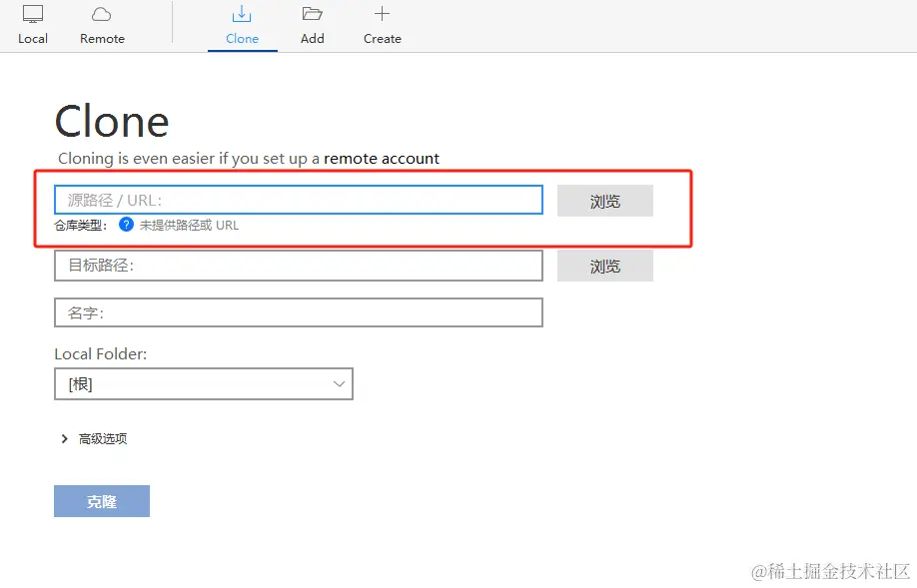Switch to the Add tab label
917x588 pixels.
tap(313, 39)
